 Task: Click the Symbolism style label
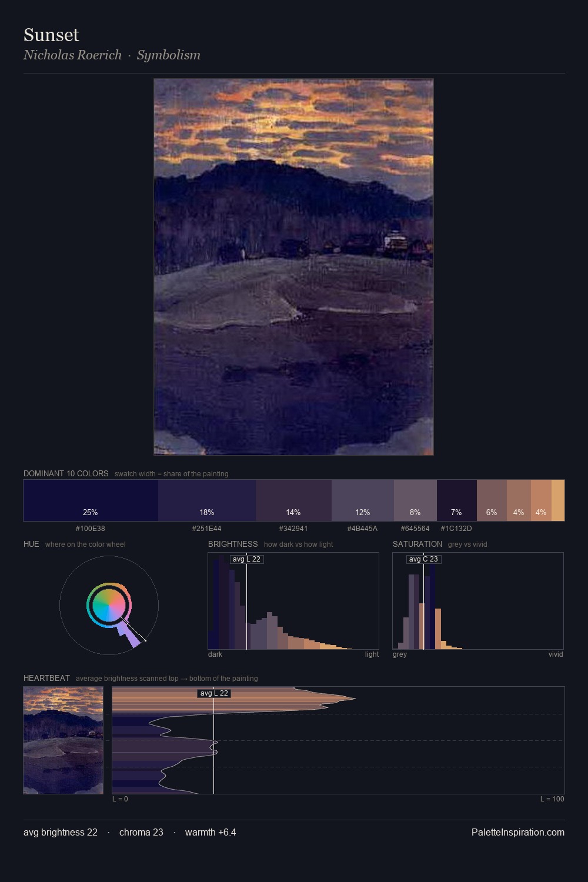coord(169,55)
